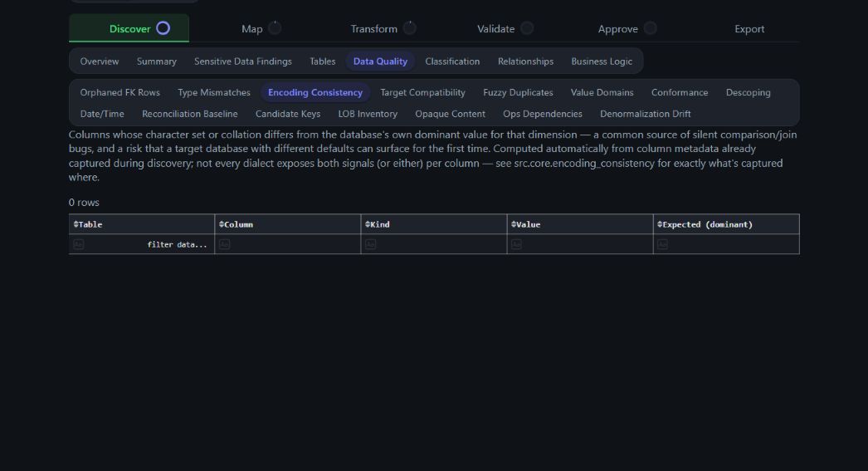Click the Map status circle icon
The width and height of the screenshot is (868, 471).
pyautogui.click(x=275, y=27)
